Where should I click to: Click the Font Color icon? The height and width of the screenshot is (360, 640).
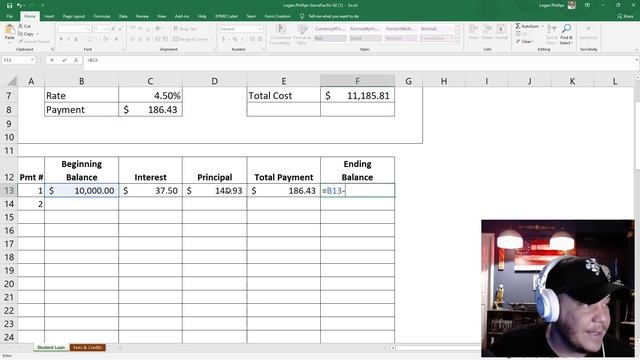coord(116,39)
